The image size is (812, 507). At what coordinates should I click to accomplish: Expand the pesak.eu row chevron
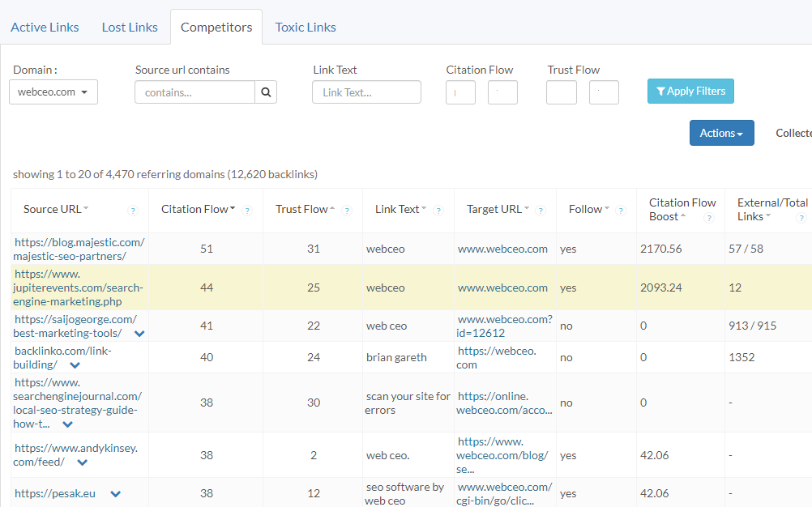pyautogui.click(x=116, y=494)
